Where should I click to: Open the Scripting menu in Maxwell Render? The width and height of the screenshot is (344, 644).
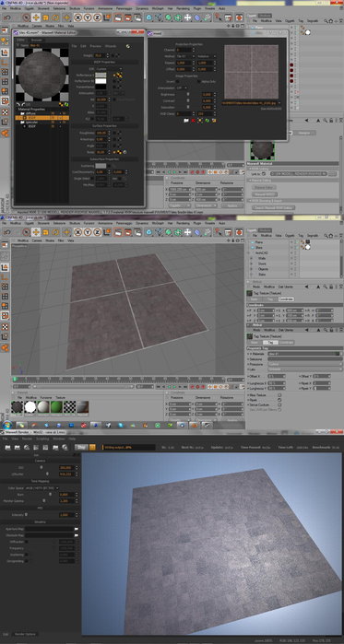[x=42, y=439]
